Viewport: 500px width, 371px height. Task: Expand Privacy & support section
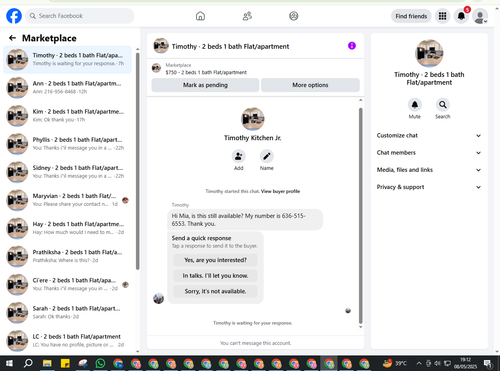point(429,187)
